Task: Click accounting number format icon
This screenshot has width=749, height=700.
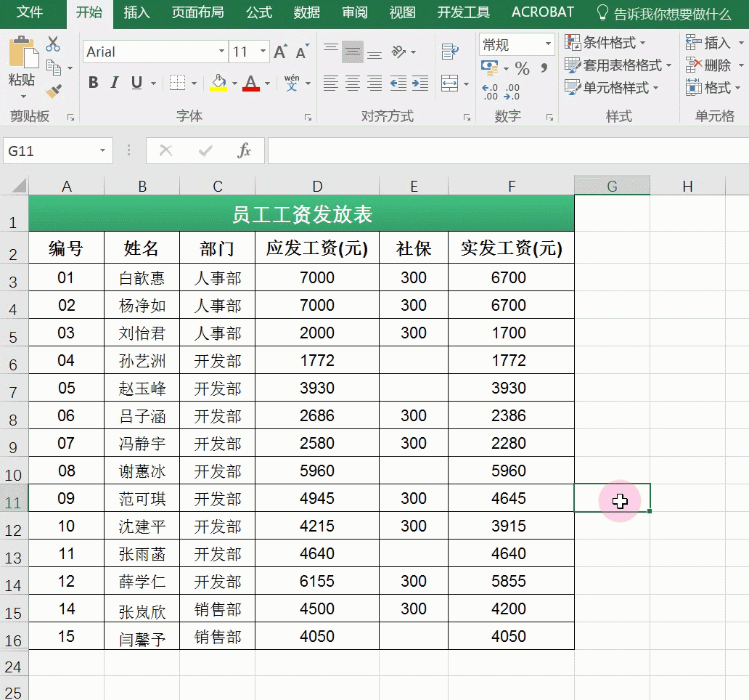Action: pyautogui.click(x=490, y=68)
